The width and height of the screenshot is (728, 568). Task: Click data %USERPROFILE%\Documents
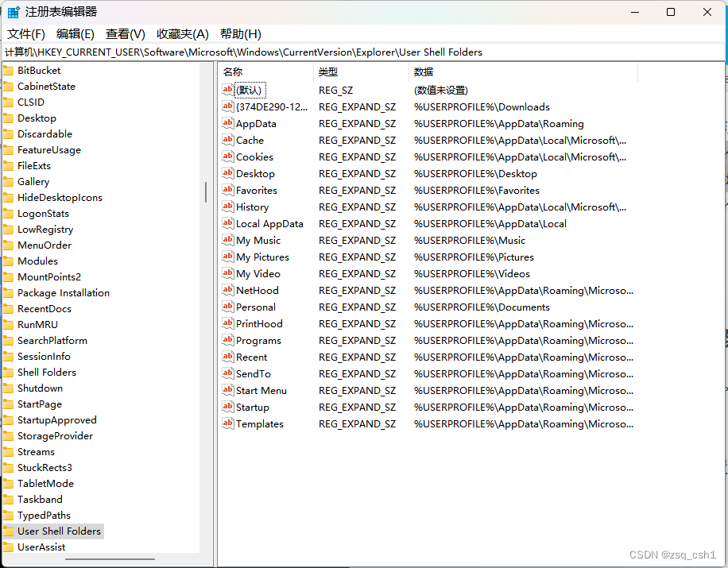click(482, 307)
